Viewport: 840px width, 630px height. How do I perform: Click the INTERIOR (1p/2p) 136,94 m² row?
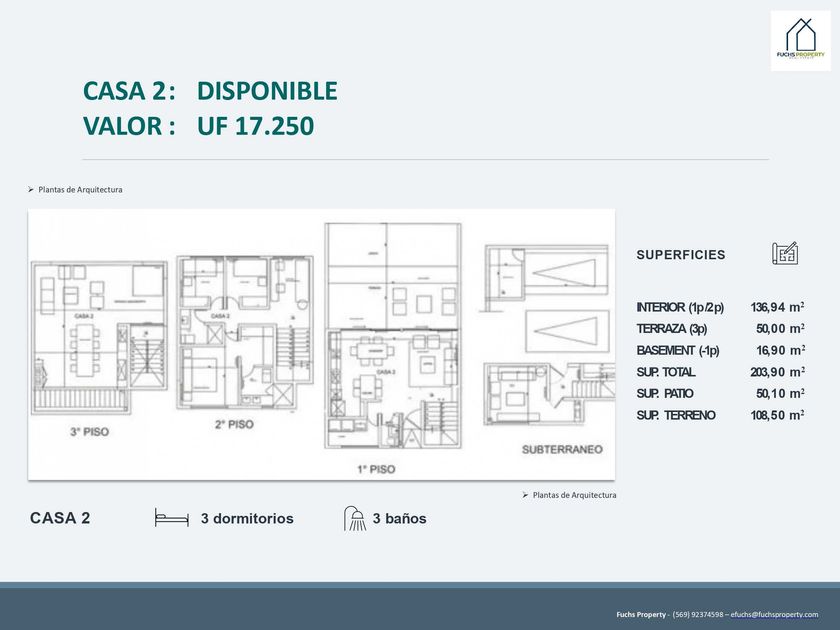721,307
